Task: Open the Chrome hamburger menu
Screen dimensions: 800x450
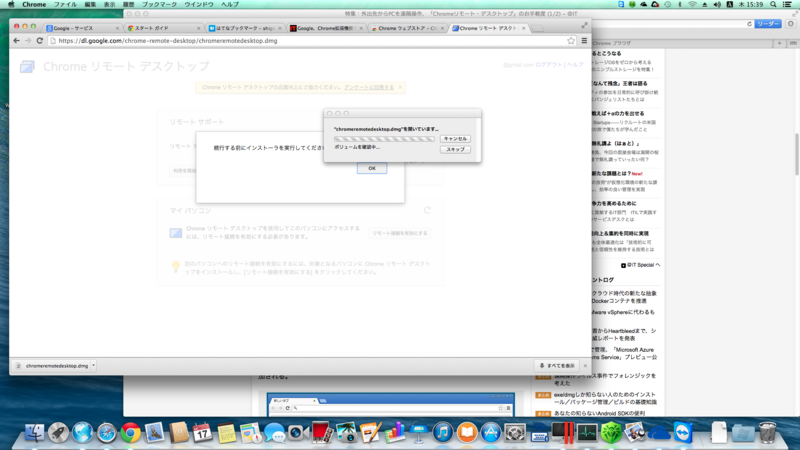Action: point(584,41)
